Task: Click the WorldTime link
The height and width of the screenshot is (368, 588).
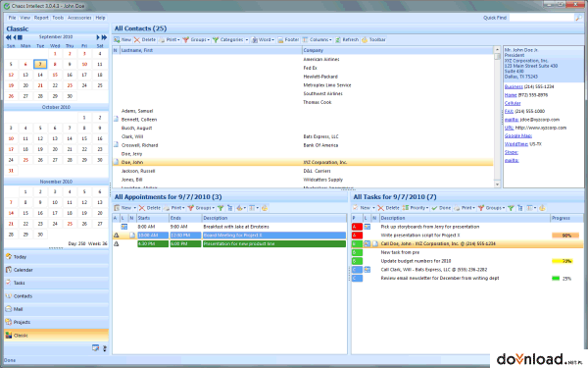Action: [x=516, y=144]
